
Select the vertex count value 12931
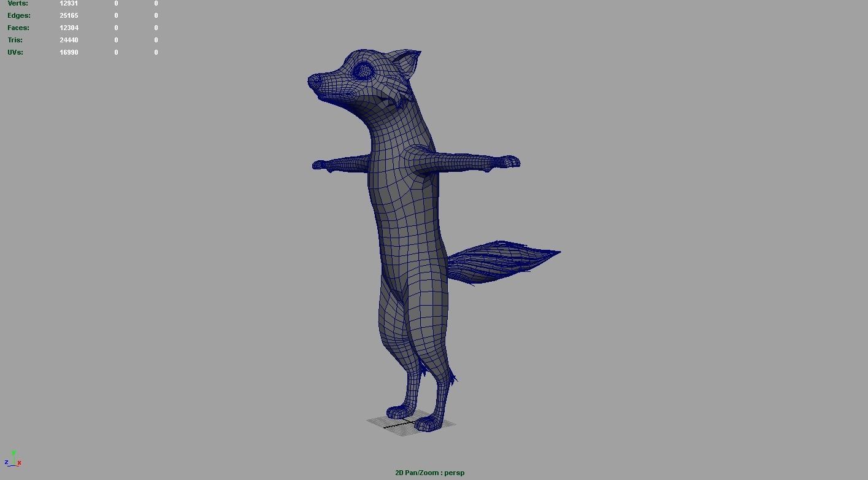coord(69,3)
